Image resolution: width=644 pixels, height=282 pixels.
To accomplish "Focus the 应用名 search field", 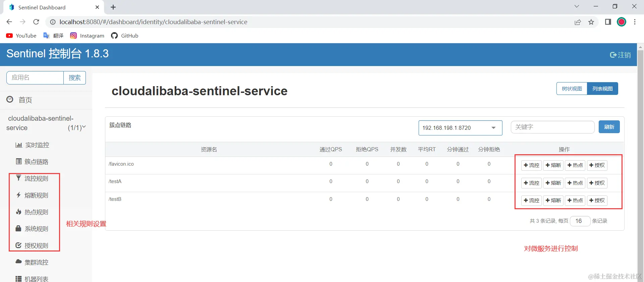I will coord(35,78).
